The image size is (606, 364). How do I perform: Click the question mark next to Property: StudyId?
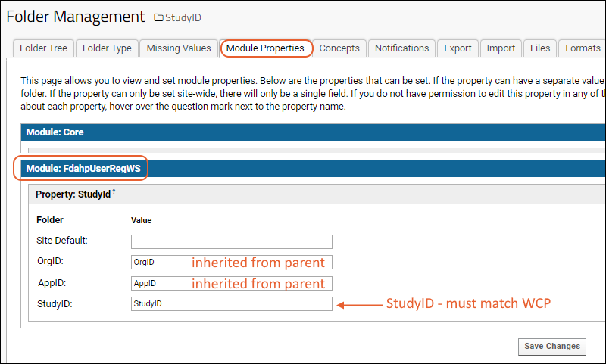point(114,193)
